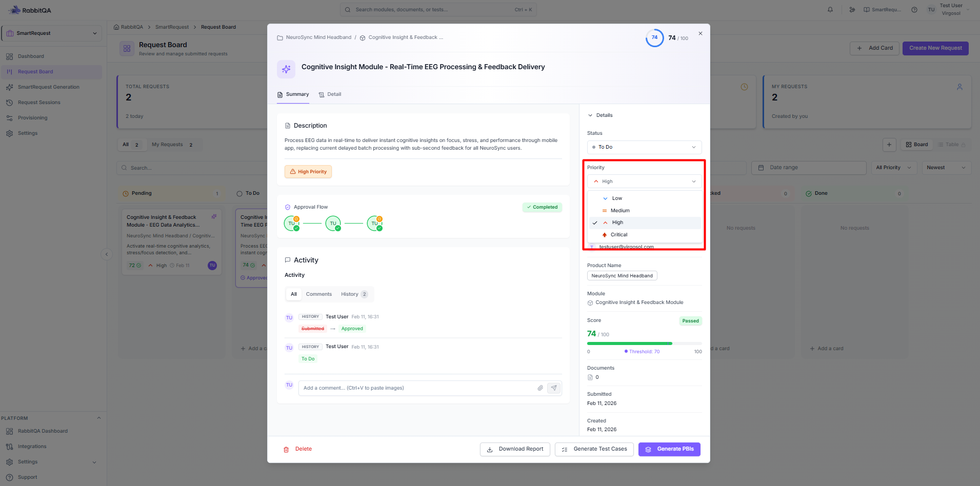Open Support in sidebar
Image resolution: width=980 pixels, height=486 pixels.
(28, 477)
